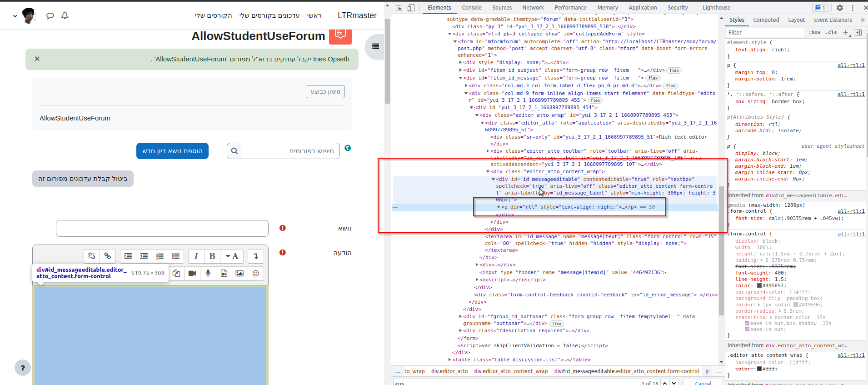Screen dimensions: 868x385
Task: Activate DevTools inspect element picker
Action: coord(399,8)
